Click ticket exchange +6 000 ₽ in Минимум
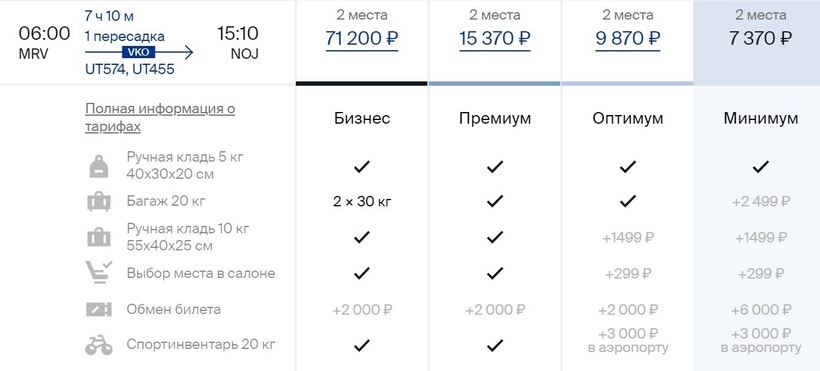Viewport: 820px width, 371px height. tap(760, 309)
